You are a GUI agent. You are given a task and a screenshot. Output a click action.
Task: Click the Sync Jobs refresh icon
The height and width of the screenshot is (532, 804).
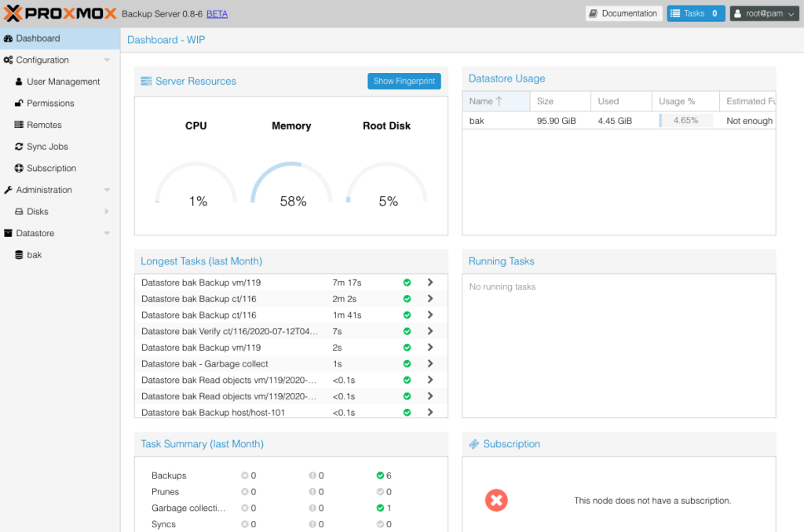19,147
